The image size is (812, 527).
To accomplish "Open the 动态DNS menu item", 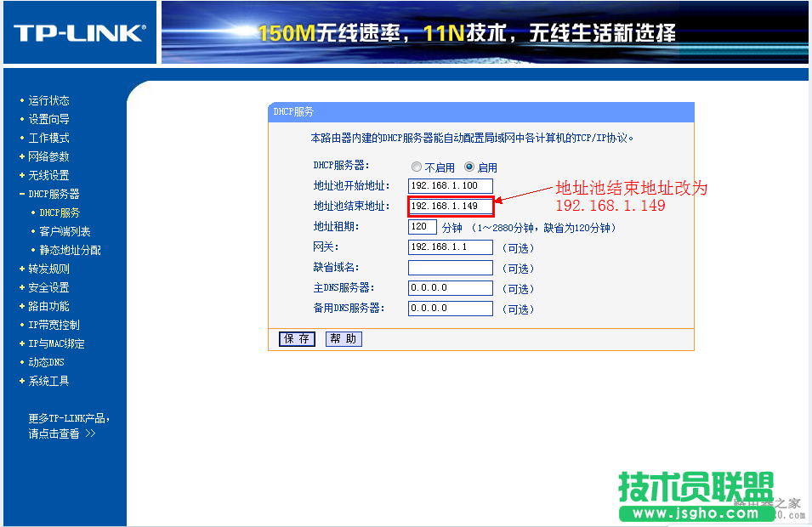I will 46,362.
